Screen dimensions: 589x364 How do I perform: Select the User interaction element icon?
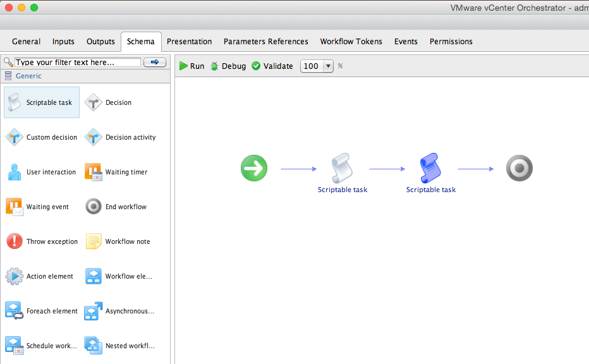tap(15, 172)
